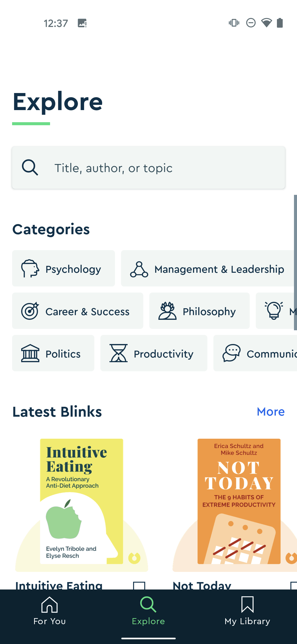The width and height of the screenshot is (297, 644).
Task: Tap More next to Latest Blinks
Action: [x=271, y=412]
